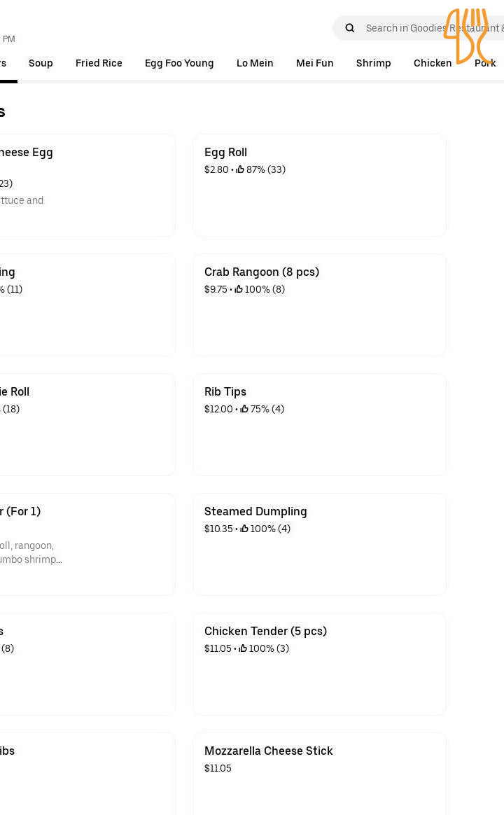The width and height of the screenshot is (504, 815).
Task: Switch to the Soup category tab
Action: 41,63
